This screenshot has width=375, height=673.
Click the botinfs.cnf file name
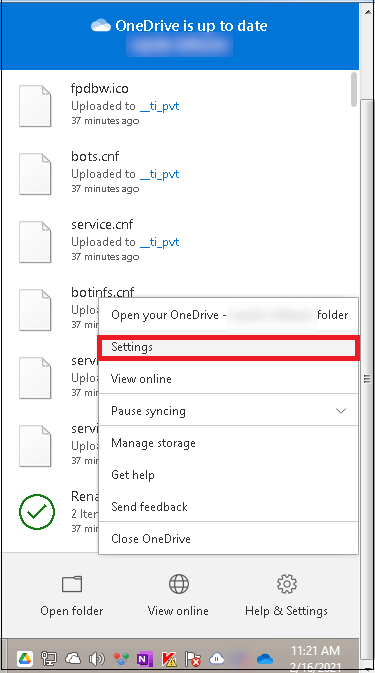point(103,292)
